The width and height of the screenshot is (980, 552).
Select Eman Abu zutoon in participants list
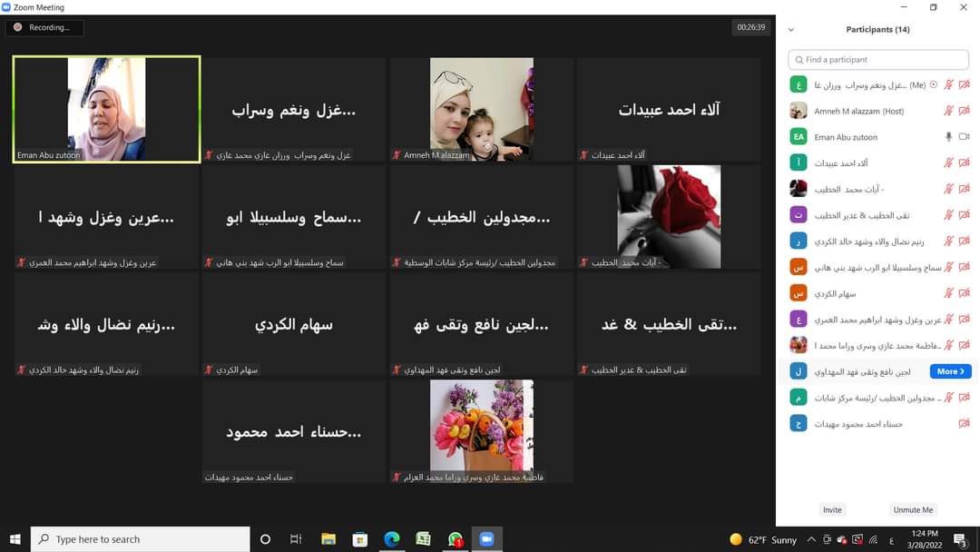tap(846, 137)
